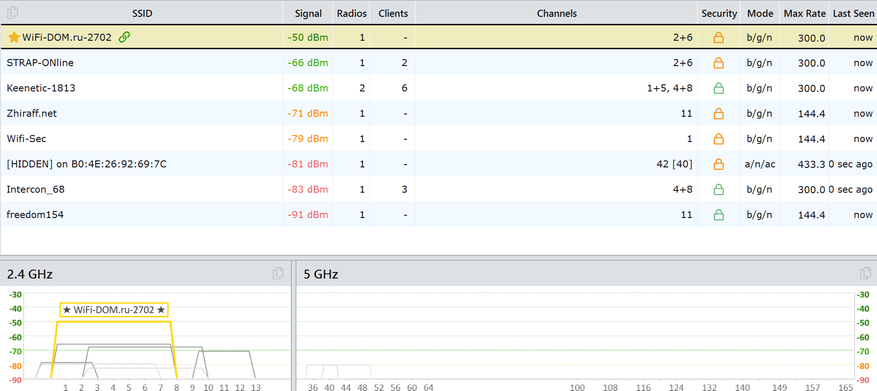Click the lock icon for the HIDDEN network
The image size is (877, 391).
(x=719, y=164)
